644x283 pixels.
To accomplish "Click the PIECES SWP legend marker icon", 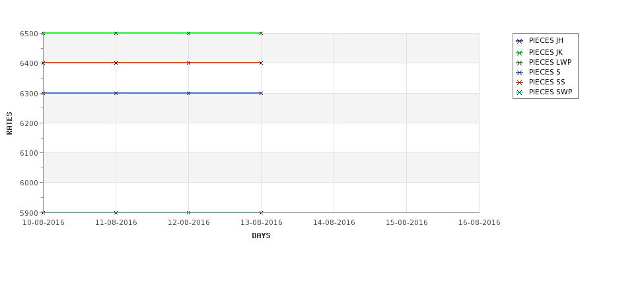I will tap(520, 93).
